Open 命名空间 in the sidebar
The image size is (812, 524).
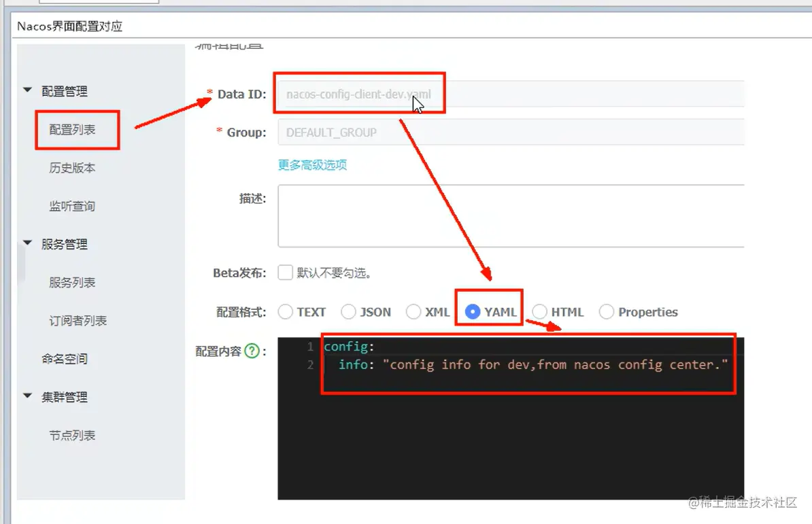tap(64, 358)
